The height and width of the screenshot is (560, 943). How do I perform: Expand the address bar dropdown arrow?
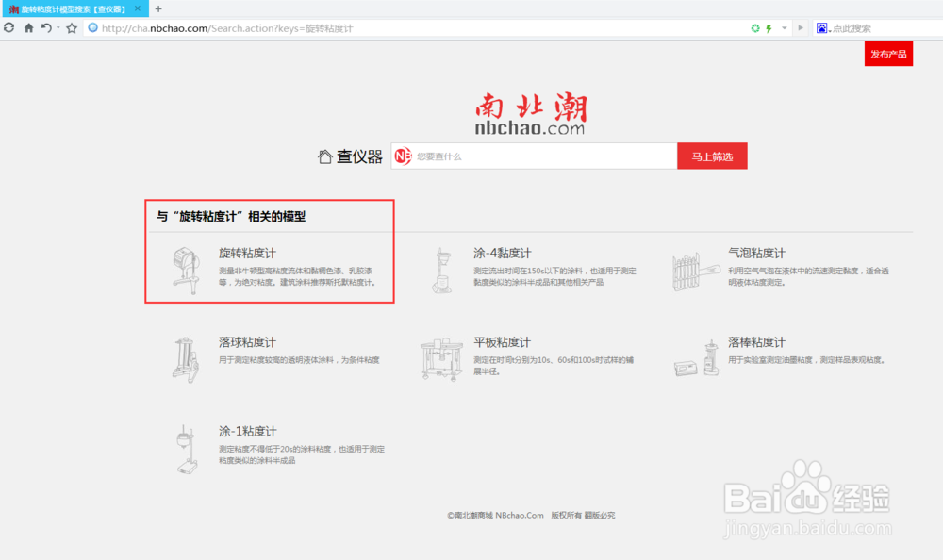785,28
